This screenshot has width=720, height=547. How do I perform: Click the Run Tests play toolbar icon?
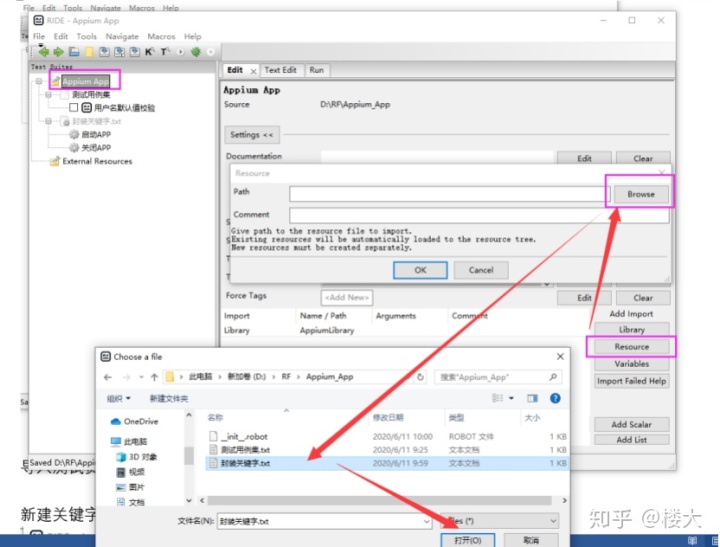pos(180,52)
